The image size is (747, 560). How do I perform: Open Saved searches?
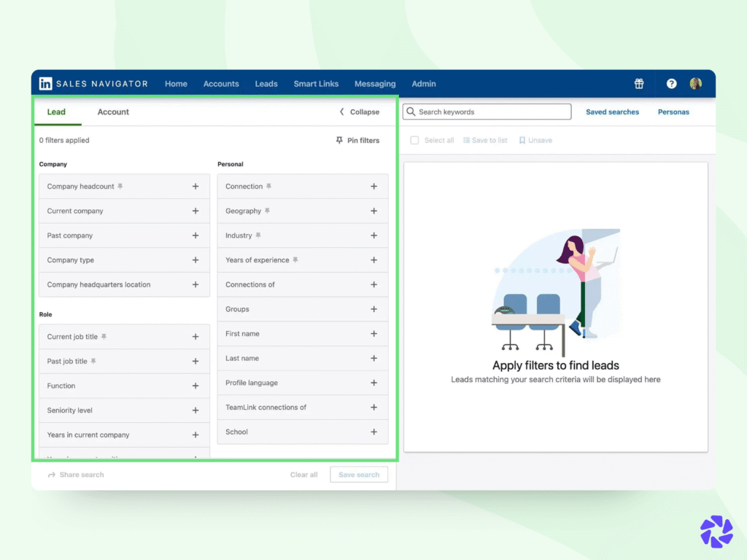pos(612,112)
